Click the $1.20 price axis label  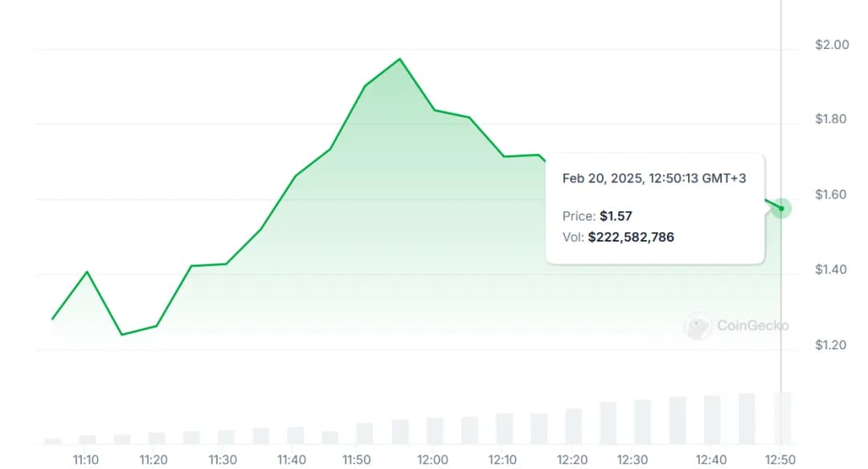click(831, 345)
